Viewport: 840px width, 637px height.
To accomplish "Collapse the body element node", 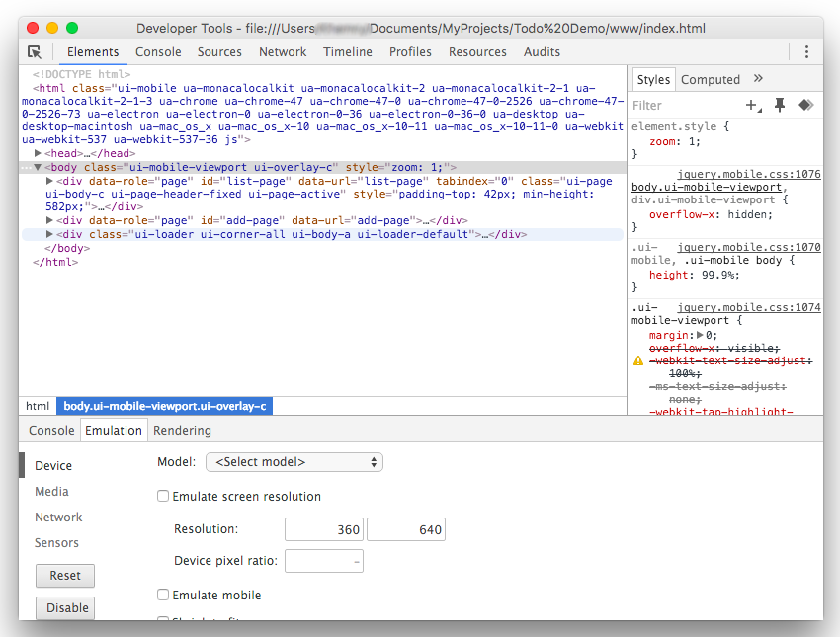I will (x=38, y=168).
